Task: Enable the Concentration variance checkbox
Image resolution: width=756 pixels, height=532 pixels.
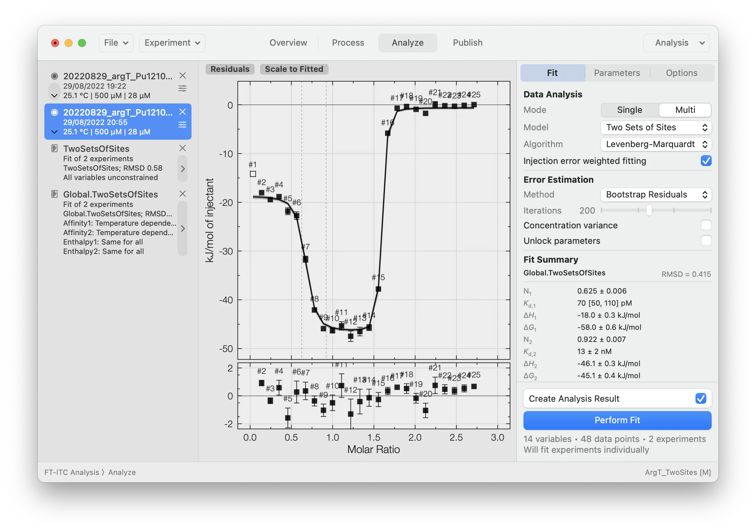Action: coord(706,225)
